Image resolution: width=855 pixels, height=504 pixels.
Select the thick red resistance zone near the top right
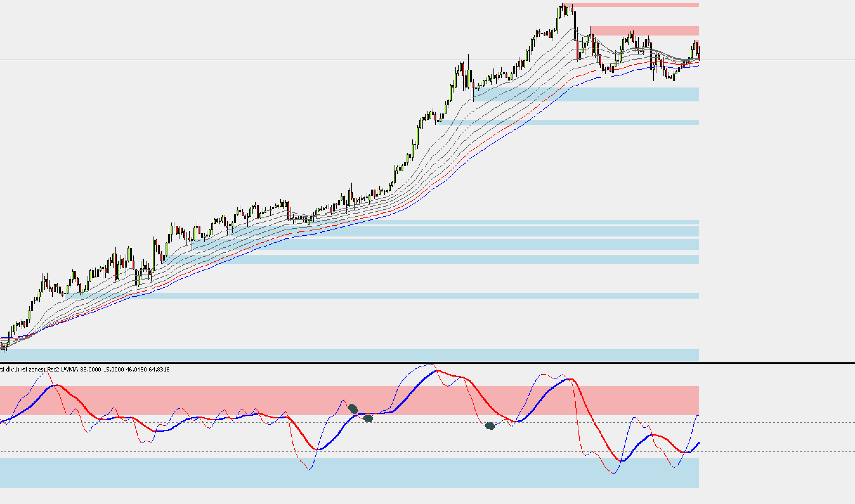point(644,30)
